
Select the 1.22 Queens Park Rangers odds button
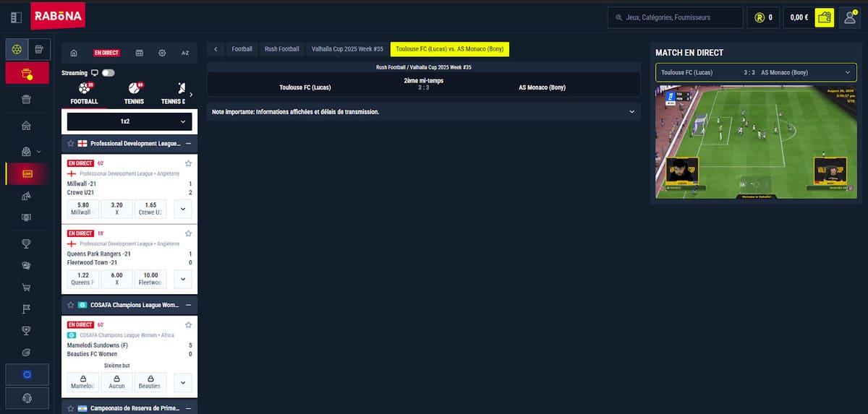click(83, 279)
